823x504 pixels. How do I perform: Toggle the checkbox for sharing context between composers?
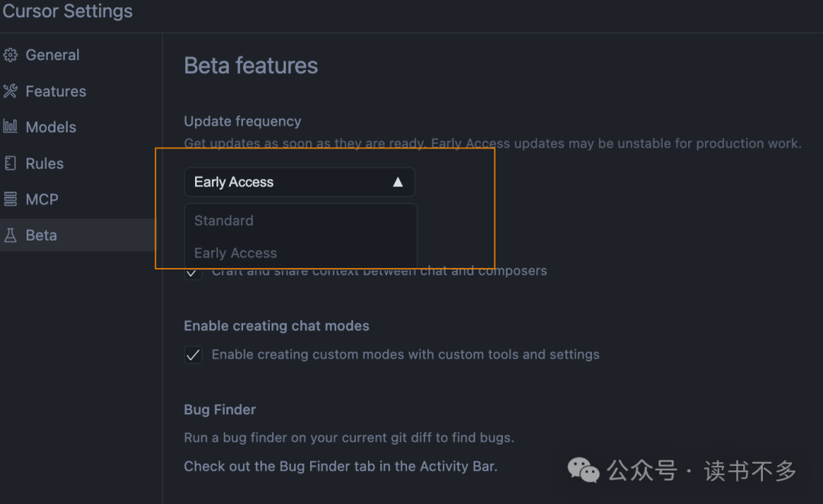pos(193,271)
